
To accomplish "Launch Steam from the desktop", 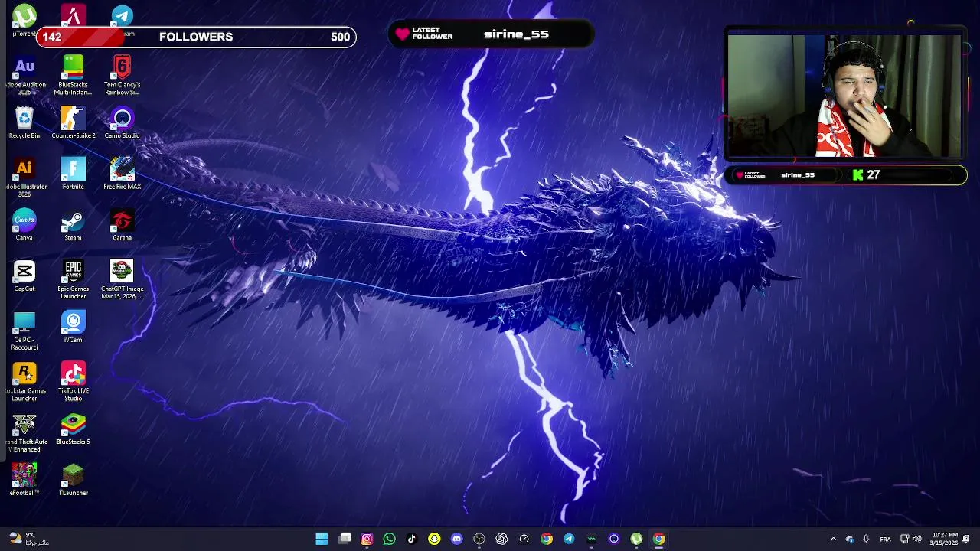I will 73,226.
